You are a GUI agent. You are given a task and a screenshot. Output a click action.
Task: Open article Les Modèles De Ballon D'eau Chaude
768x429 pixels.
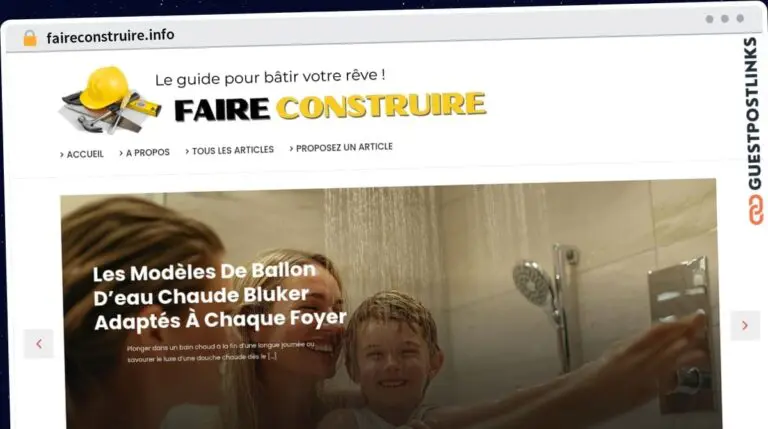(219, 297)
